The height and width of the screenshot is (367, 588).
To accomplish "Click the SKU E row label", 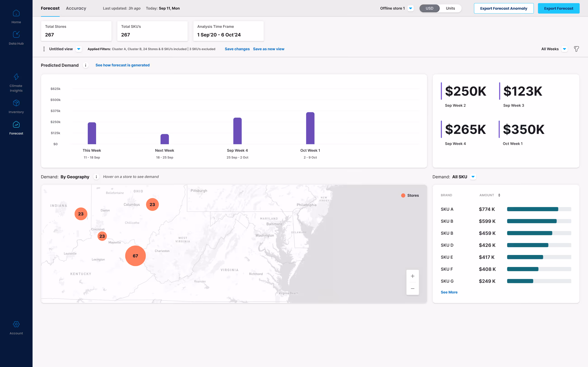I will coord(447,257).
